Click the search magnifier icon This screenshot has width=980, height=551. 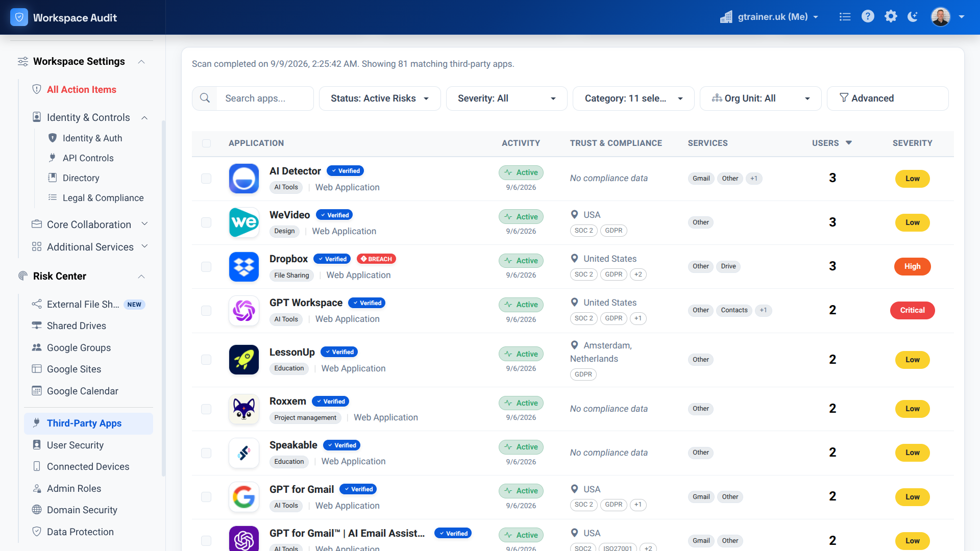pos(205,98)
